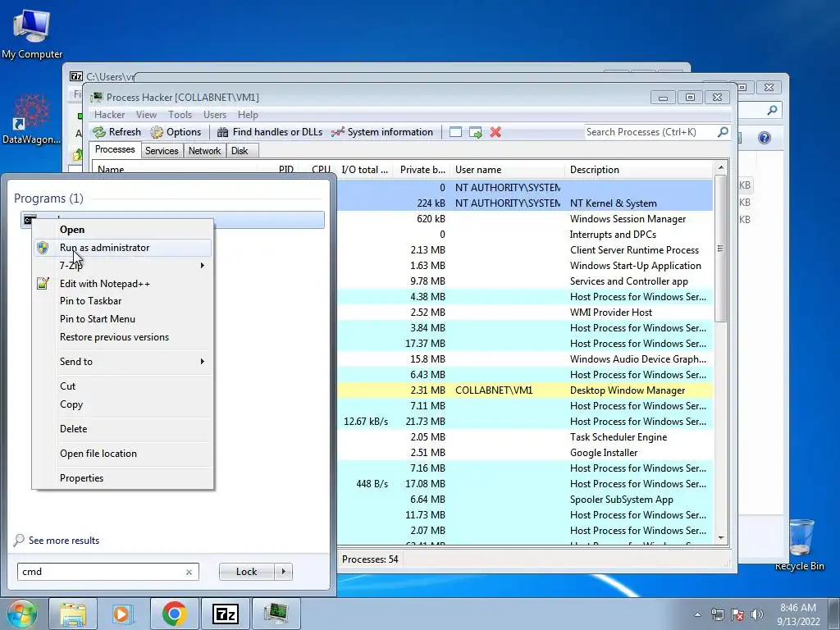Click See more results link
The width and height of the screenshot is (840, 630).
(x=64, y=541)
